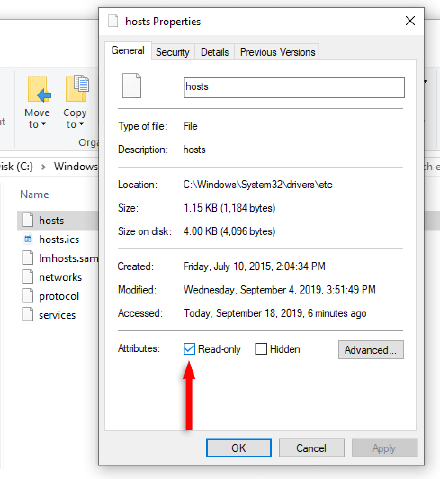Click the Advanced... attributes button
440x479 pixels.
(x=371, y=350)
